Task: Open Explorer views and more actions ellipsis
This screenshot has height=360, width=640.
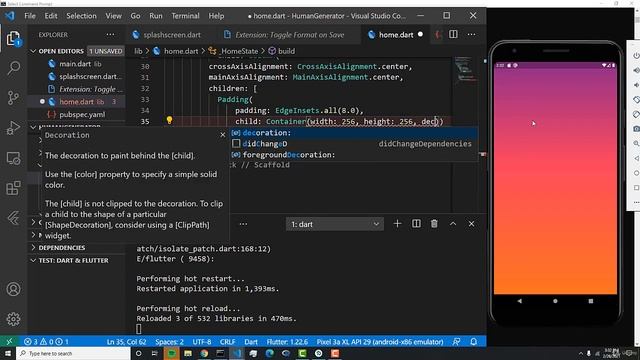Action: click(x=110, y=35)
